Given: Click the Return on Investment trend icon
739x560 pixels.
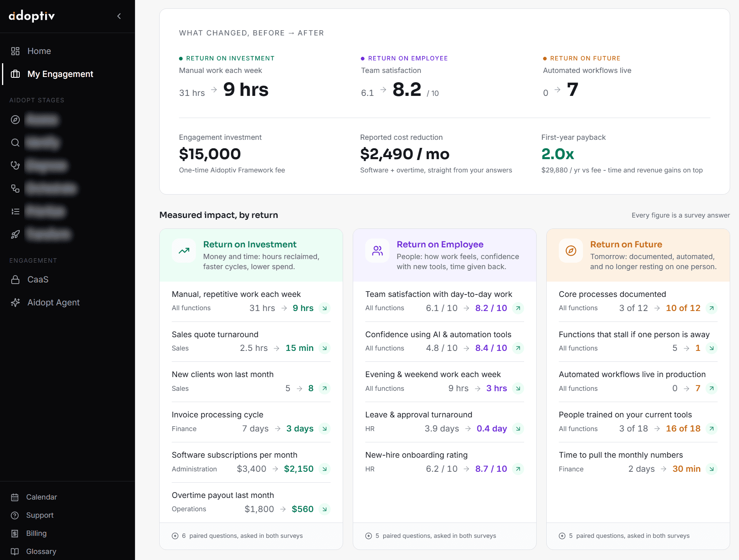Looking at the screenshot, I should click(x=184, y=251).
